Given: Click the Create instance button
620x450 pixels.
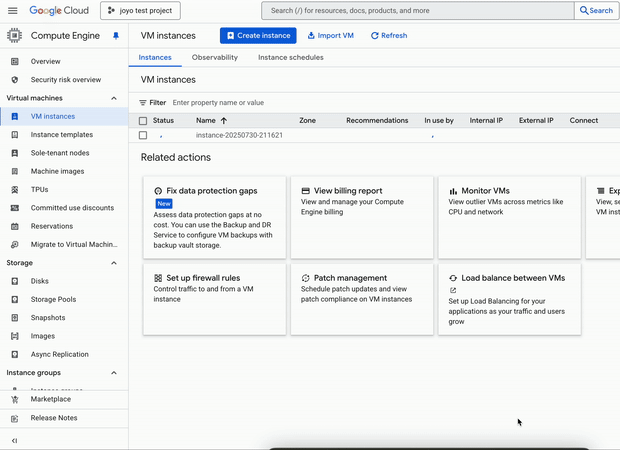Looking at the screenshot, I should click(258, 35).
